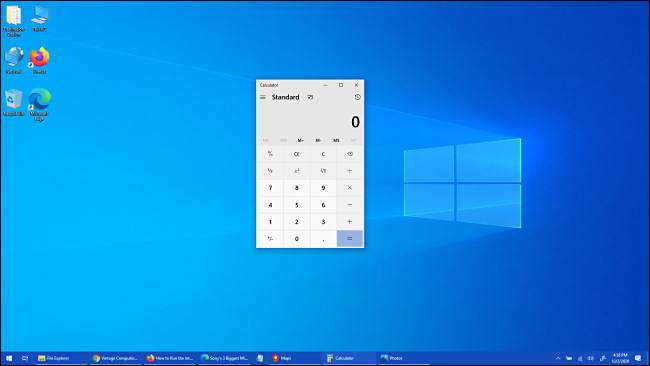Switch to the Chrome taskbar window

(x=116, y=358)
